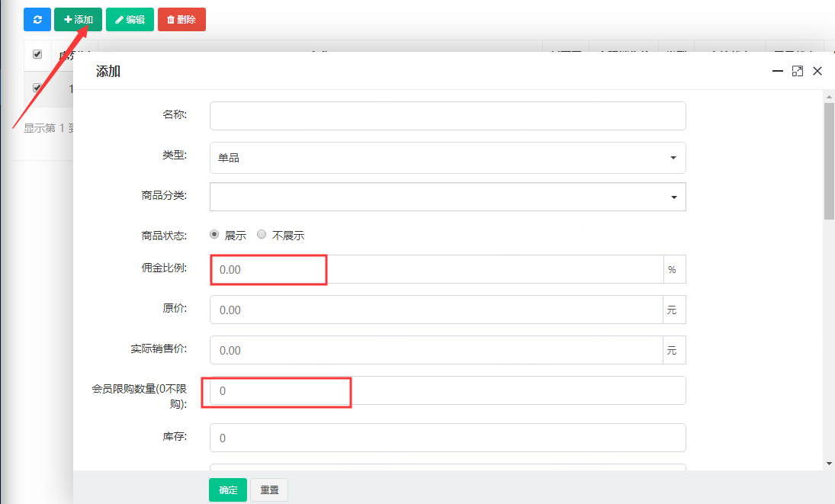Screen dimensions: 835x504
Task: Open the 商品分类 category dropdown
Action: pyautogui.click(x=448, y=197)
